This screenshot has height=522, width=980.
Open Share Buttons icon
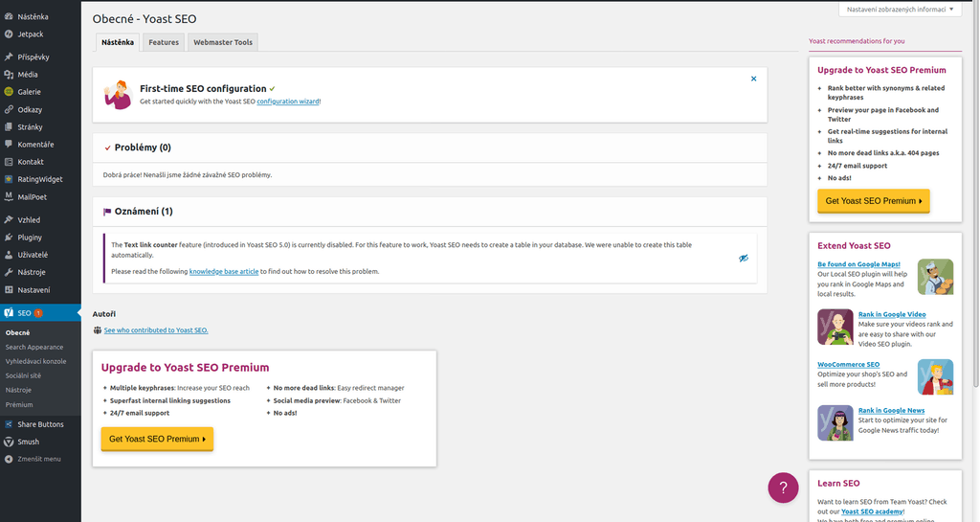(9, 424)
